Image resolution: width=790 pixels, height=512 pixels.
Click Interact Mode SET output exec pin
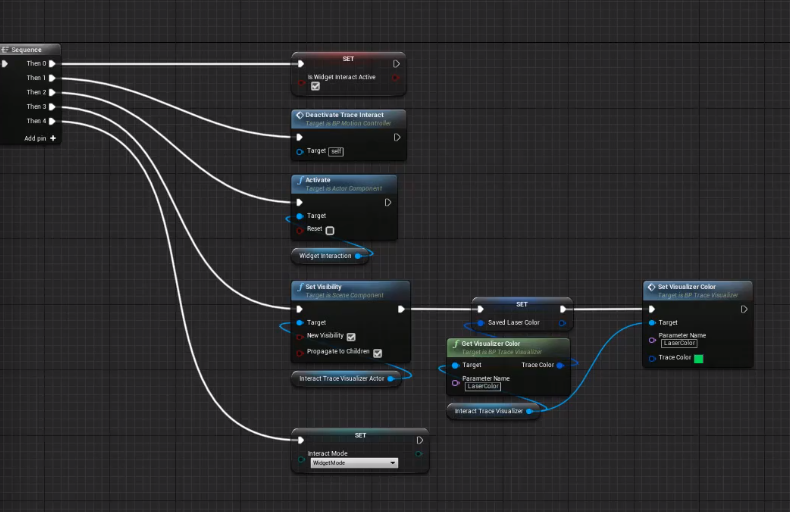[420, 440]
